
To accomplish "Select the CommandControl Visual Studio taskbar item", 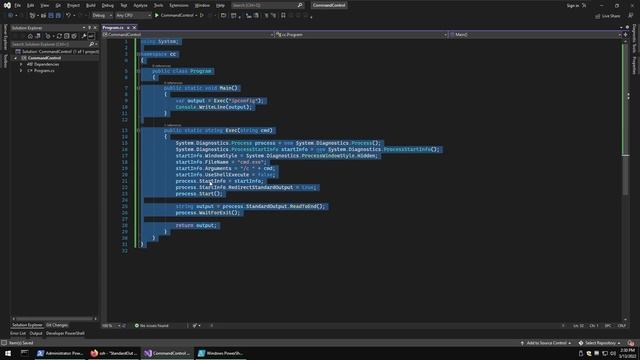I will (167, 353).
